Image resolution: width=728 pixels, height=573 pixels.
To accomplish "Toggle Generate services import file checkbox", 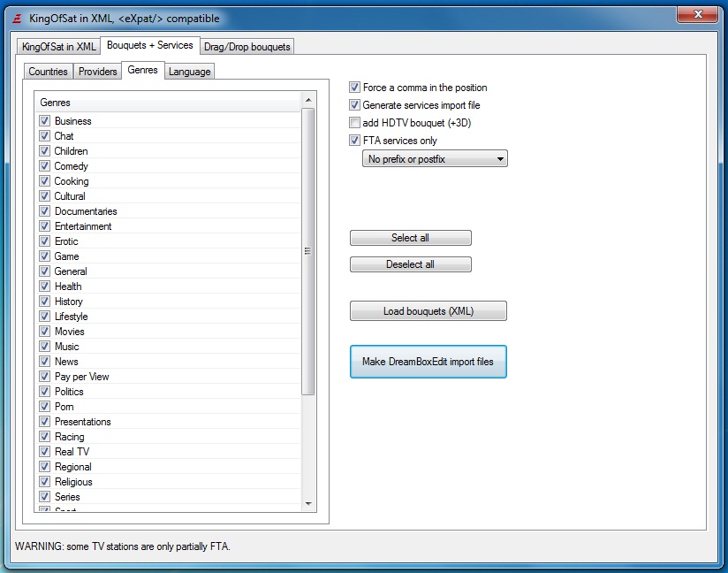I will coord(354,105).
